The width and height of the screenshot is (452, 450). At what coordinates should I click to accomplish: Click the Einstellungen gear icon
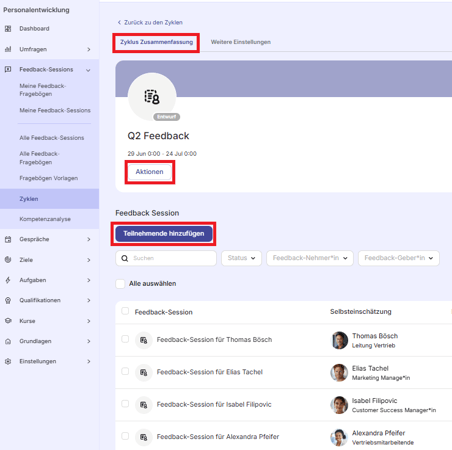[8, 361]
